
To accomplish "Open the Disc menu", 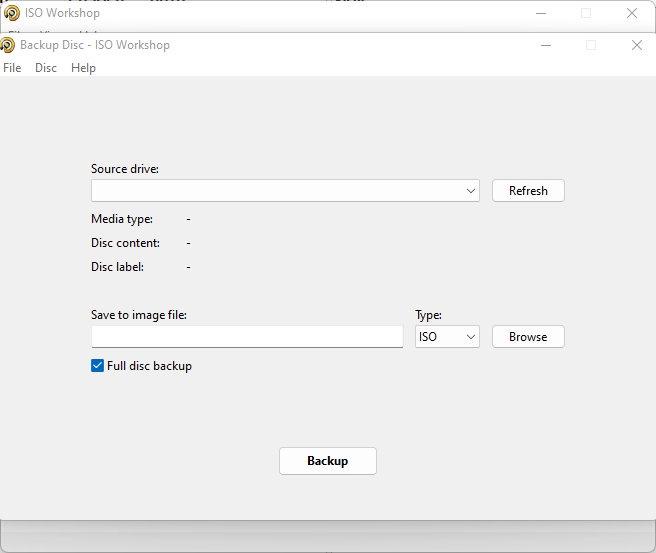I will (46, 68).
